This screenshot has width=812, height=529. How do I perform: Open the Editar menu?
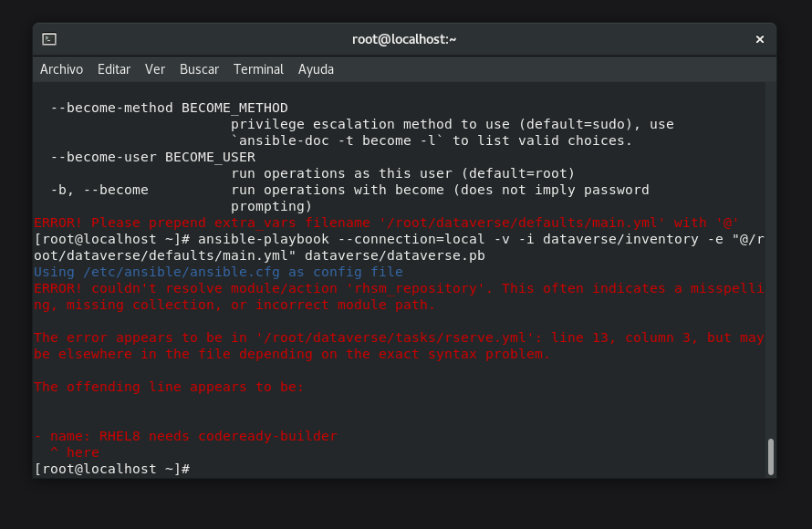click(x=114, y=69)
